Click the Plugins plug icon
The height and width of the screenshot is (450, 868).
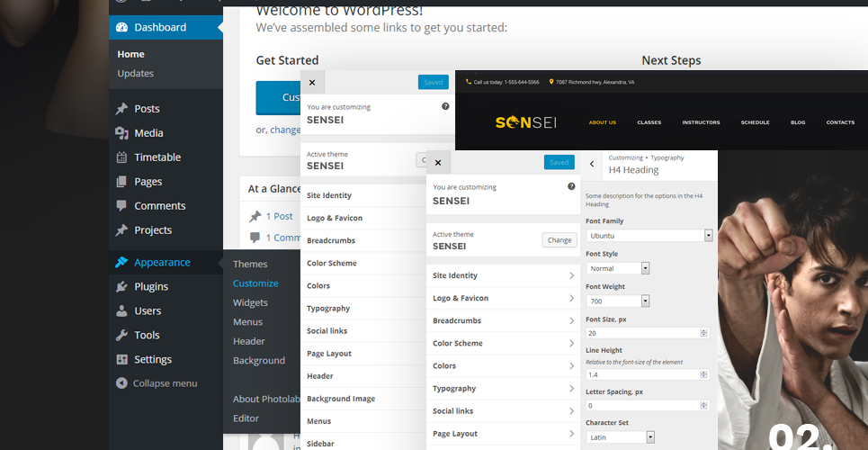click(121, 286)
